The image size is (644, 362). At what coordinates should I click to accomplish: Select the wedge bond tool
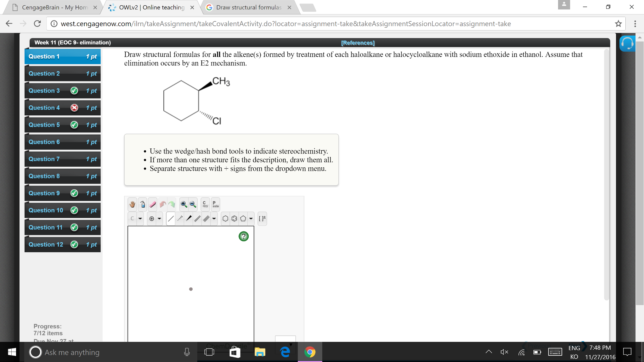click(x=189, y=218)
